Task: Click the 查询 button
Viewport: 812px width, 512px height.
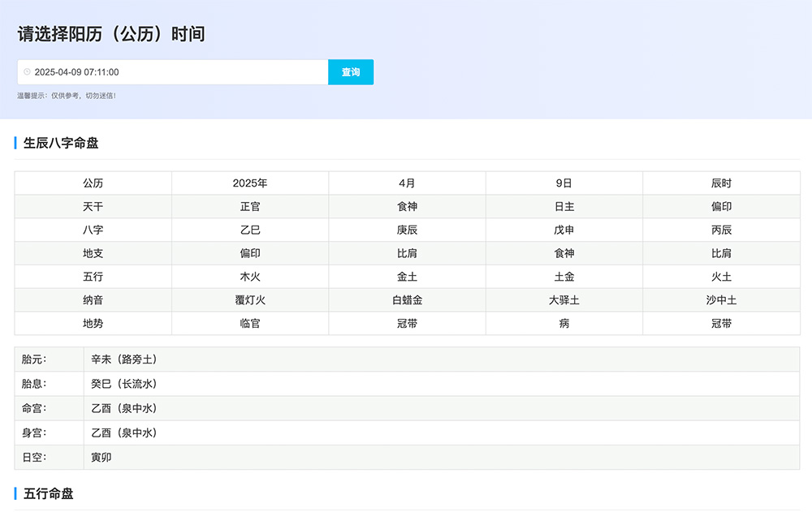Action: 351,72
